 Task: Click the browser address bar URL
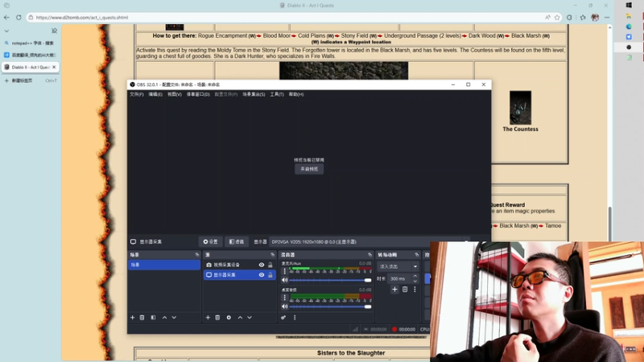pos(82,18)
